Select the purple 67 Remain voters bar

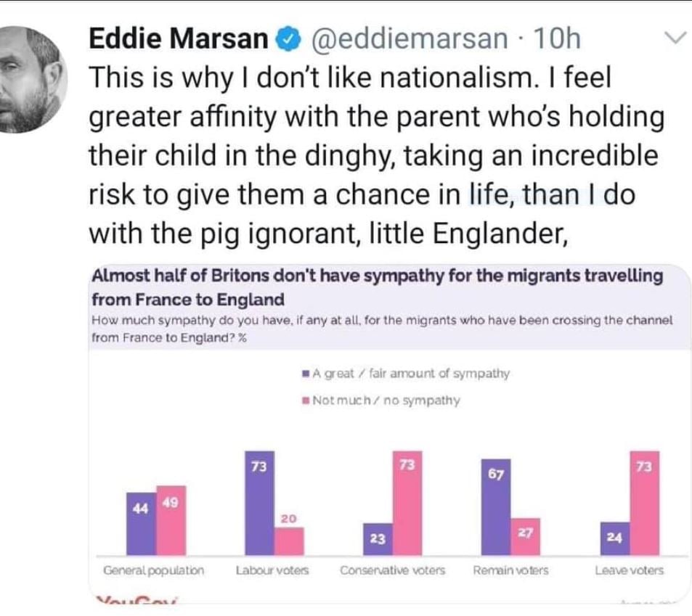click(496, 507)
